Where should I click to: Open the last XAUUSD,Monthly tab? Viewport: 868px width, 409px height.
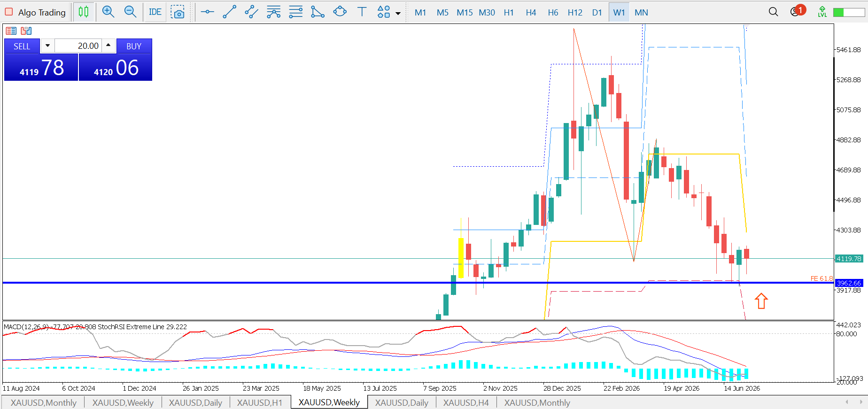[537, 402]
